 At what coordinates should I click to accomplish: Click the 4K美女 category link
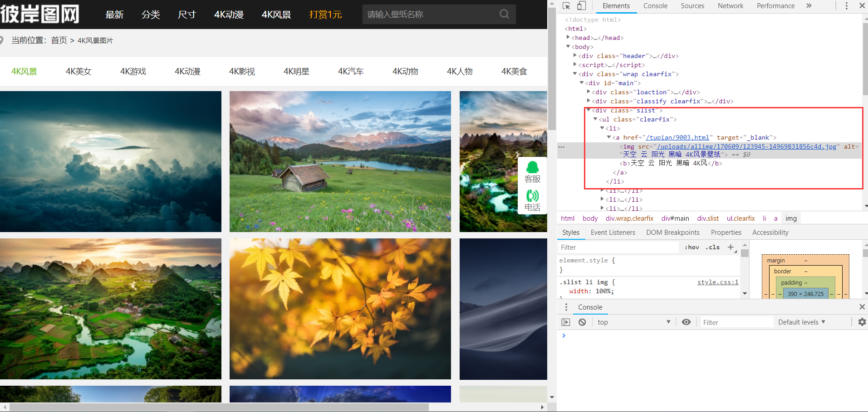(78, 71)
